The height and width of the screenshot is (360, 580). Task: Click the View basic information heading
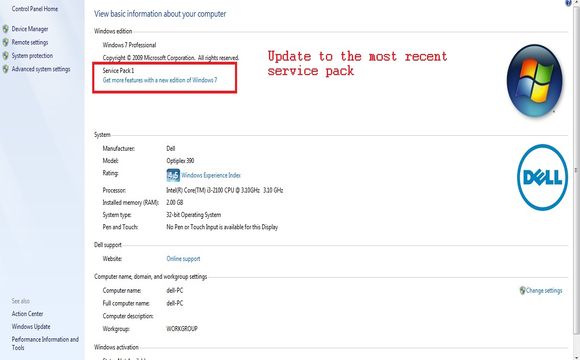click(160, 14)
